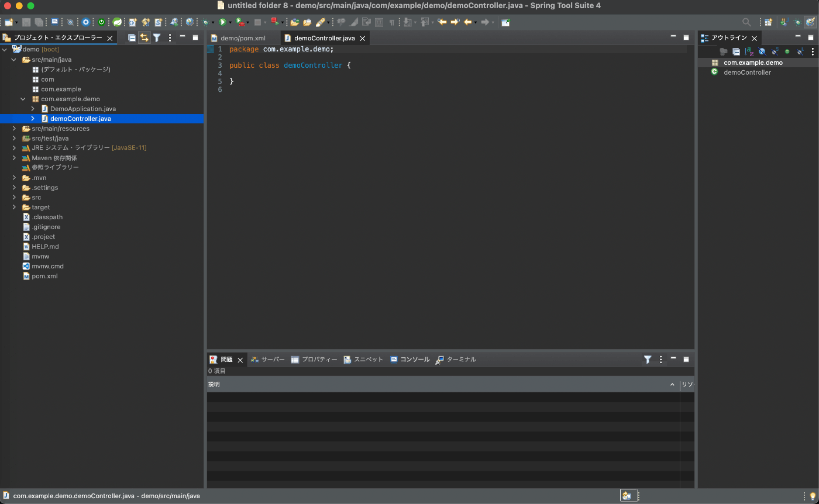Image resolution: width=819 pixels, height=504 pixels.
Task: Open Project Explorer view menu dots
Action: 170,37
